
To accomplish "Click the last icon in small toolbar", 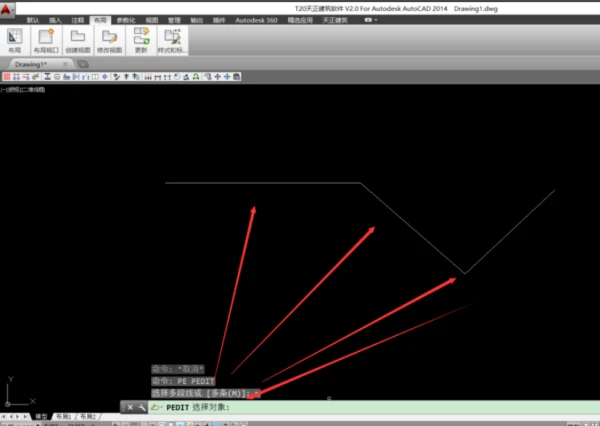I will click(236, 77).
